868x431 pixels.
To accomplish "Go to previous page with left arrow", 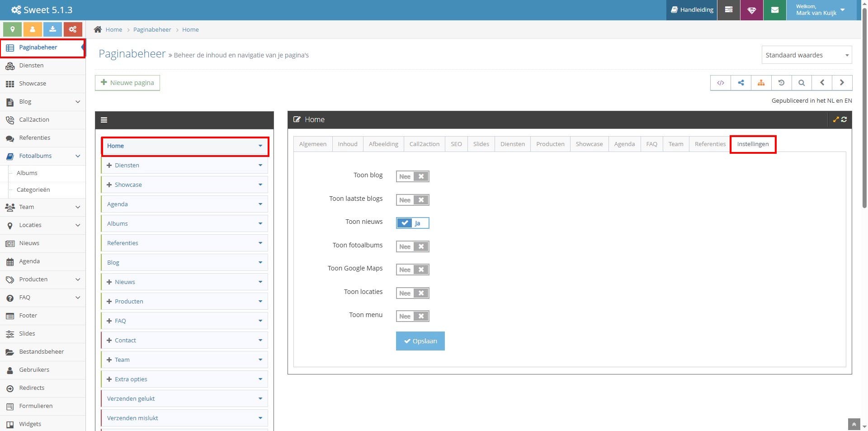I will click(x=822, y=83).
